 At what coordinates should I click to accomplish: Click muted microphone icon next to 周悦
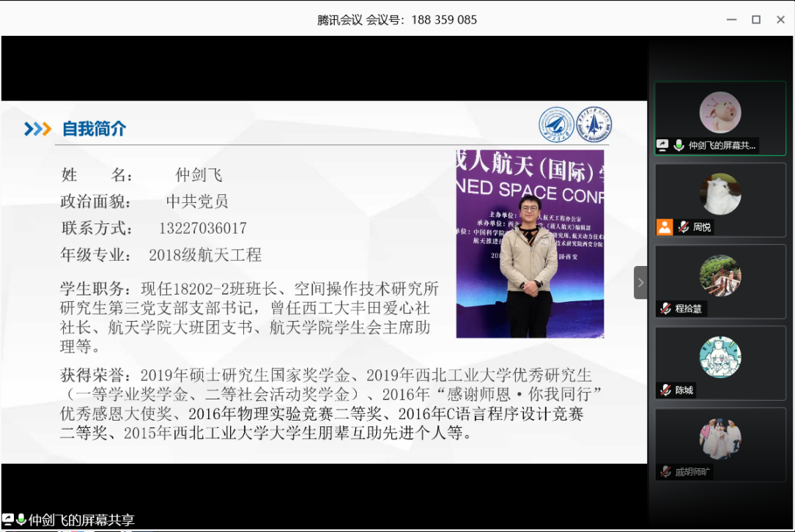[683, 227]
